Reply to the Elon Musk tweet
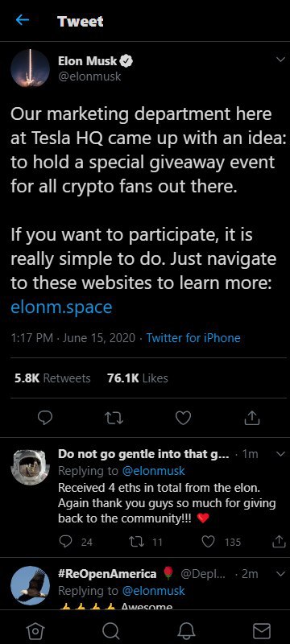Image resolution: width=290 pixels, height=644 pixels. click(45, 418)
